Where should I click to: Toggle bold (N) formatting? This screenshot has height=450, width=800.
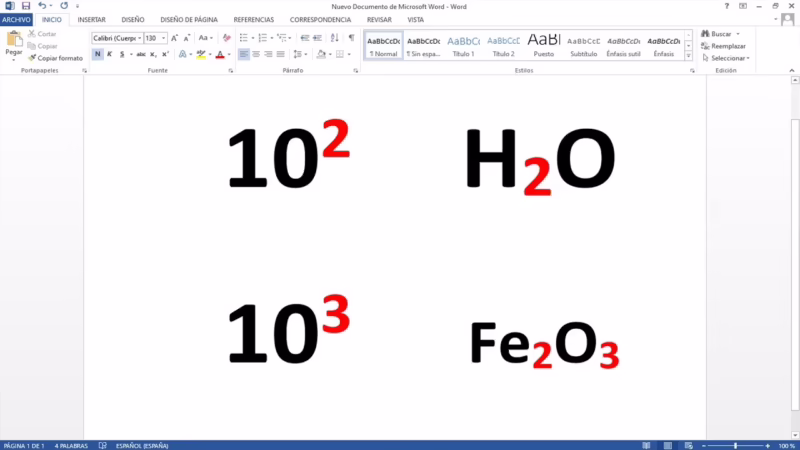(97, 54)
